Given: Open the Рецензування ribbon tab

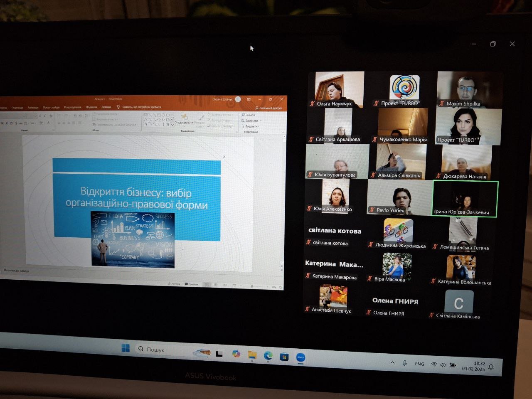Looking at the screenshot, I should click(x=73, y=107).
